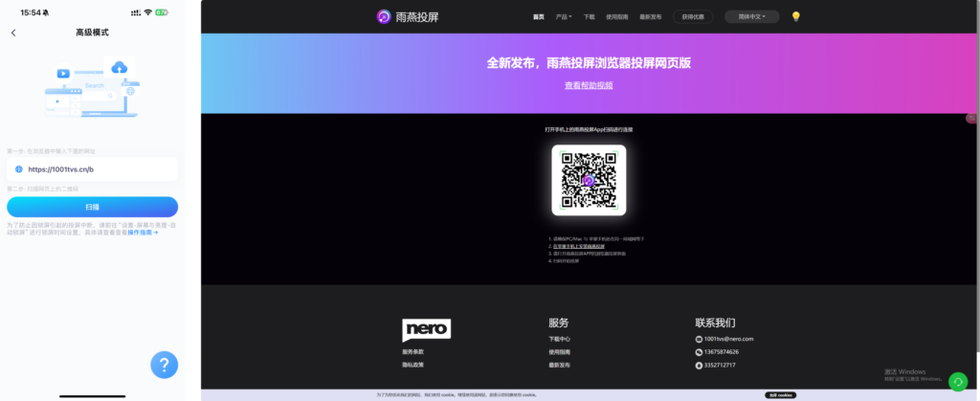
Task: Open 下载 in the top navigation
Action: [590, 17]
